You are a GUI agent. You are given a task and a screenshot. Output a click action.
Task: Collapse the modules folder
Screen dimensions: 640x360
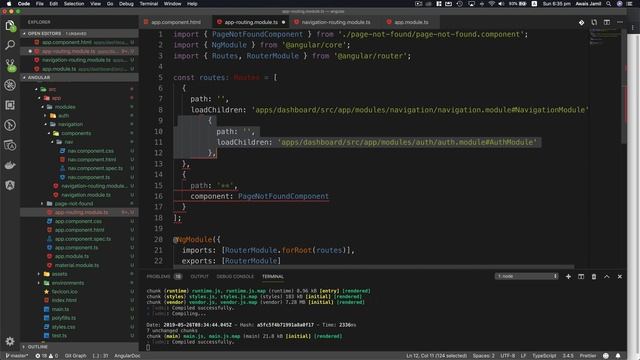click(65, 107)
